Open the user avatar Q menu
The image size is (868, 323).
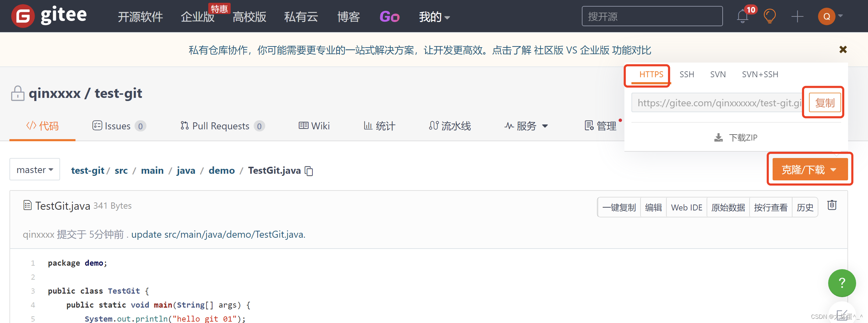[826, 16]
